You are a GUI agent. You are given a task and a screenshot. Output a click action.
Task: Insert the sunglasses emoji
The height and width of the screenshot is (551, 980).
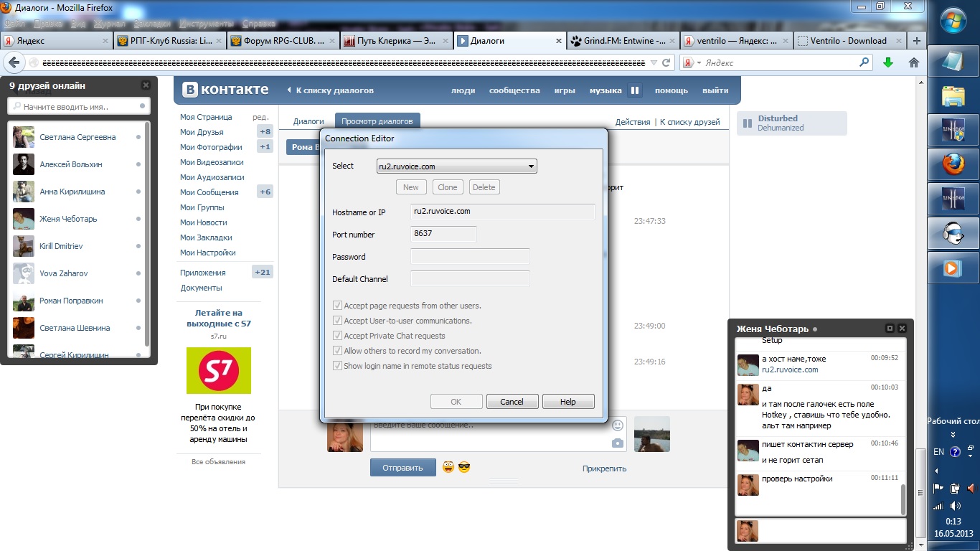tap(464, 467)
